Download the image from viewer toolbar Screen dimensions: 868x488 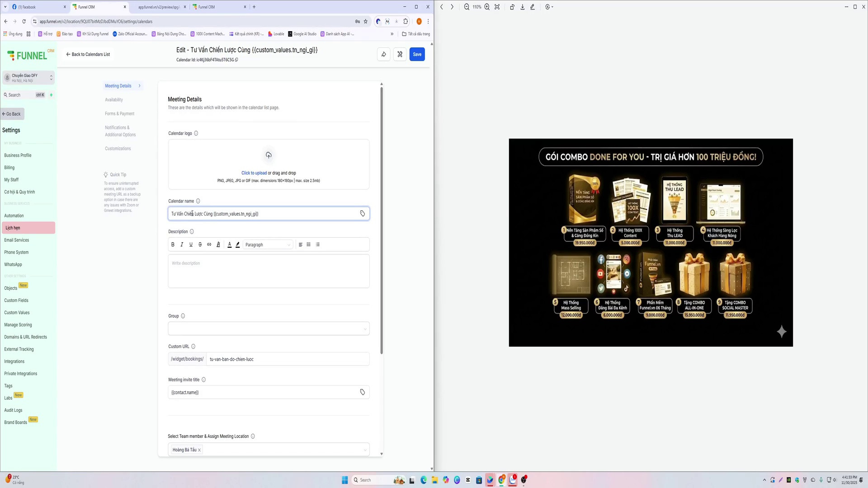click(522, 7)
